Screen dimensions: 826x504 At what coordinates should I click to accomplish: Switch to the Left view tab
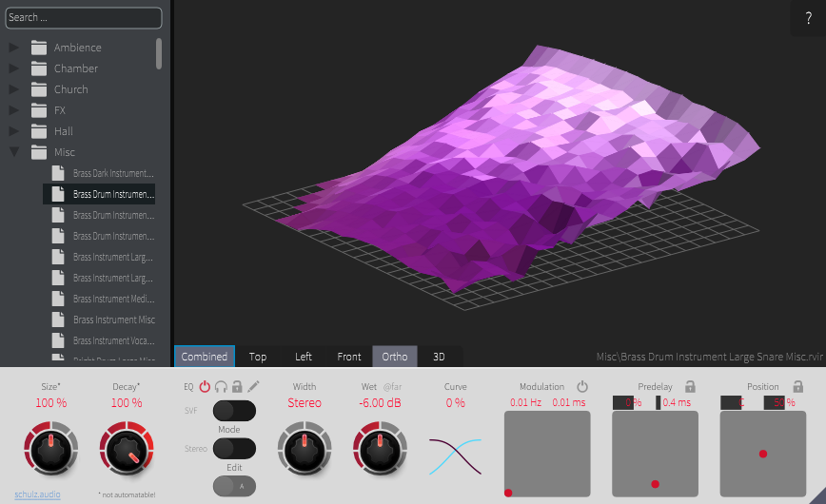304,357
